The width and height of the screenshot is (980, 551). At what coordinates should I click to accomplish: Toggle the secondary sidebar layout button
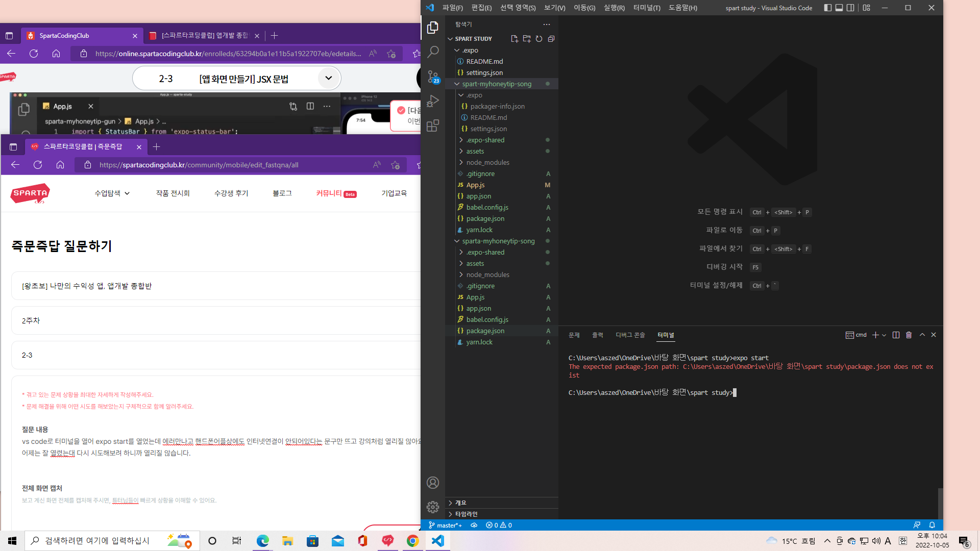point(850,8)
